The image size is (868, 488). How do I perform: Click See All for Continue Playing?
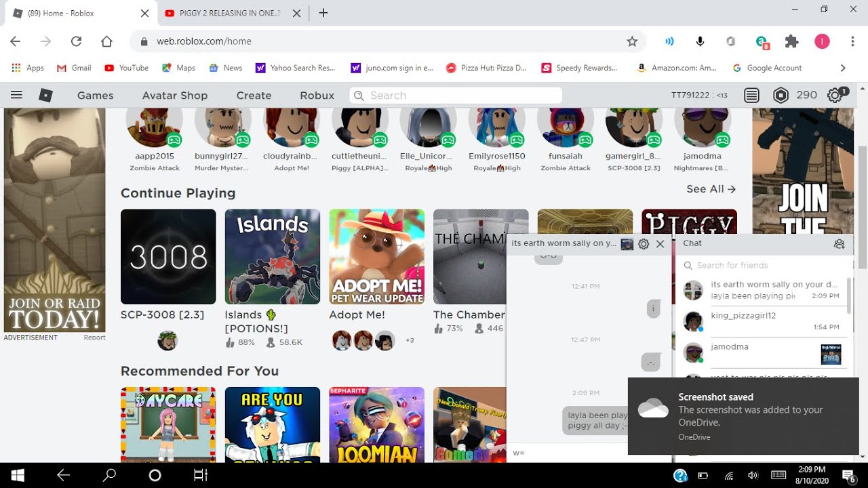[711, 189]
